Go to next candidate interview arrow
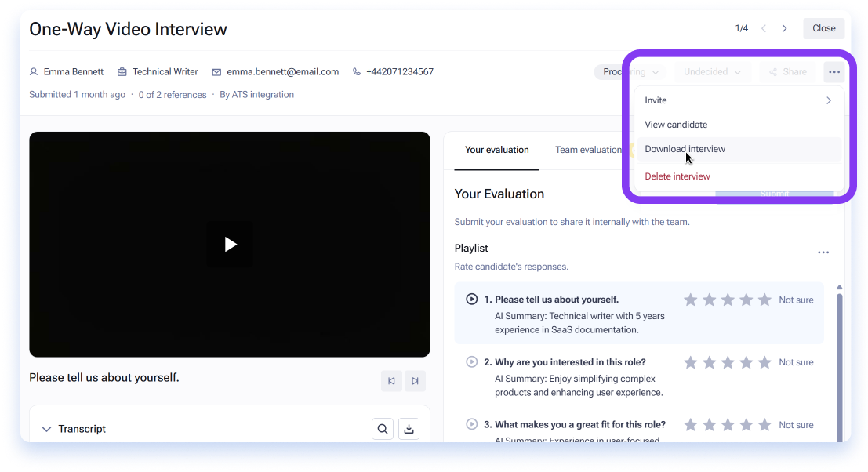This screenshot has width=868, height=472. tap(784, 28)
